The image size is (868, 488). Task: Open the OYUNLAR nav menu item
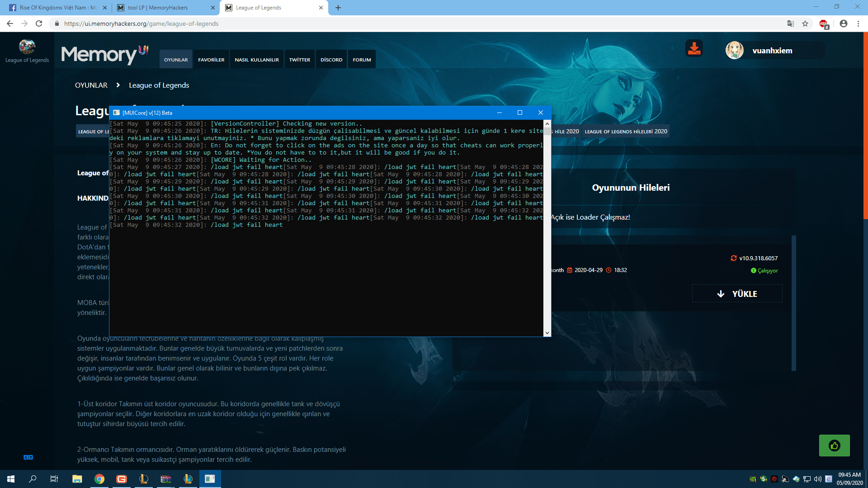[176, 60]
